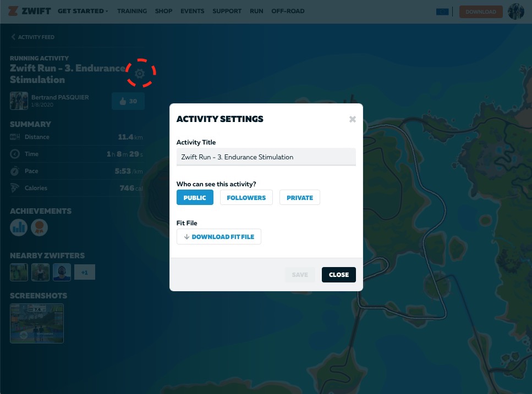Click Bertrand PASQUIER's profile picture
Viewport: 532px width, 394px height.
[19, 101]
